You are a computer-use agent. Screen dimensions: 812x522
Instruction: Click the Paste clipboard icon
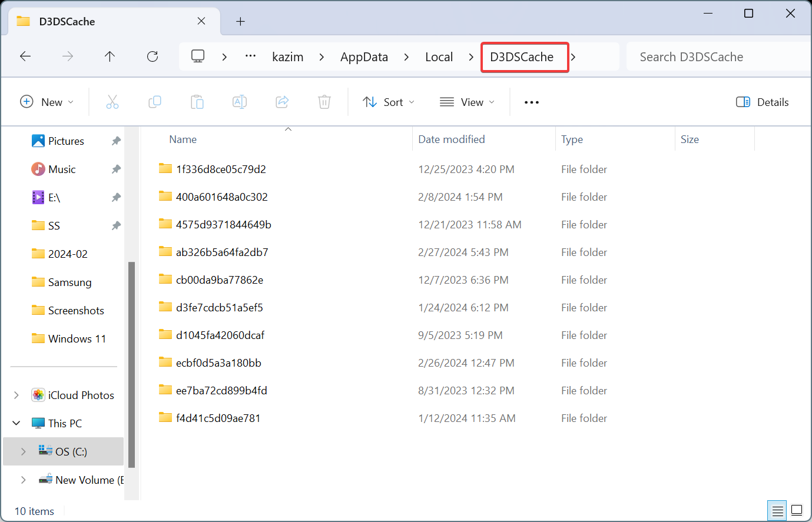(197, 102)
